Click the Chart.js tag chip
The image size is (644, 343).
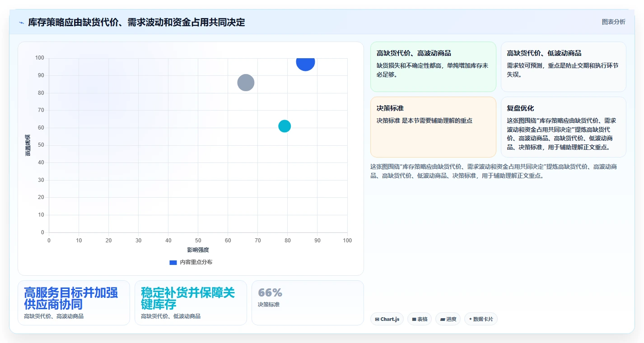387,319
